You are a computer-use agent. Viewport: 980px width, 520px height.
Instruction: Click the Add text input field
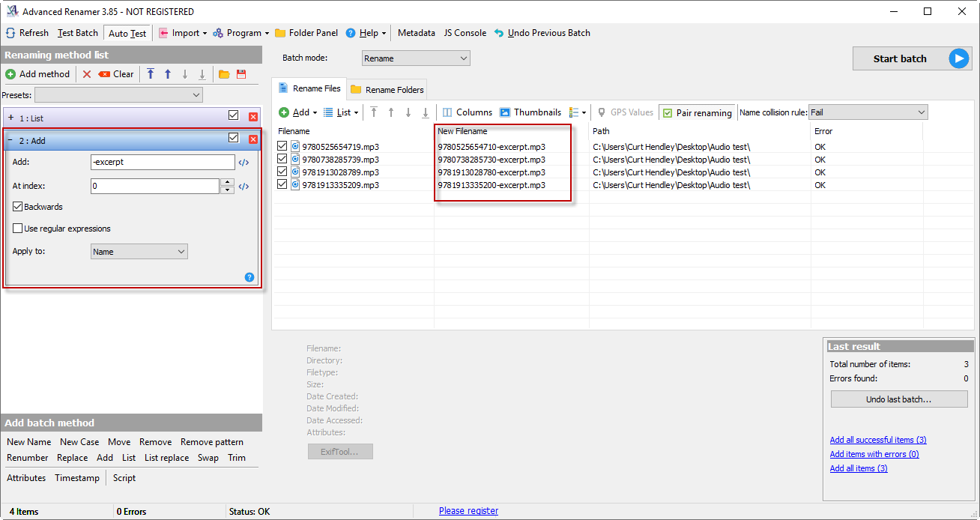[163, 163]
